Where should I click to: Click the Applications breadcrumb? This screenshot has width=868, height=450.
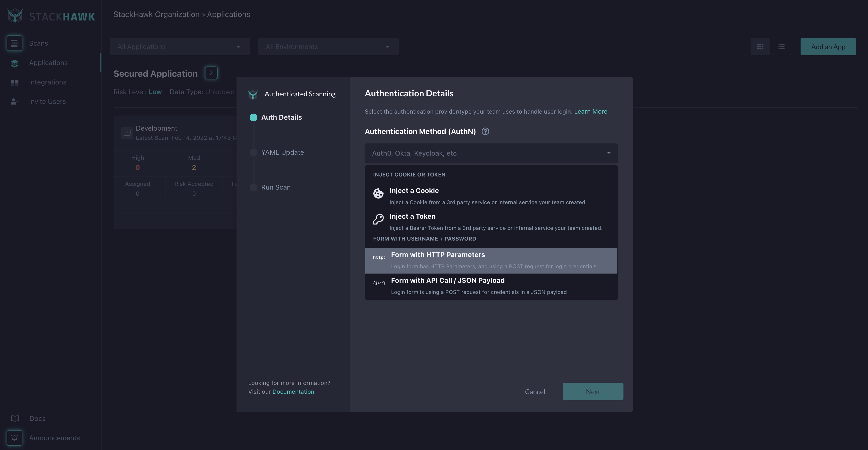point(229,15)
